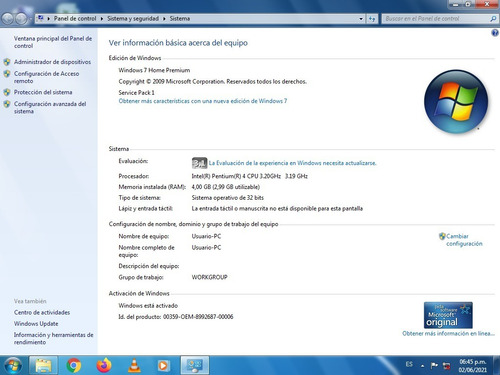500x375 pixels.
Task: Open Administrador de dispositivos
Action: coord(52,62)
